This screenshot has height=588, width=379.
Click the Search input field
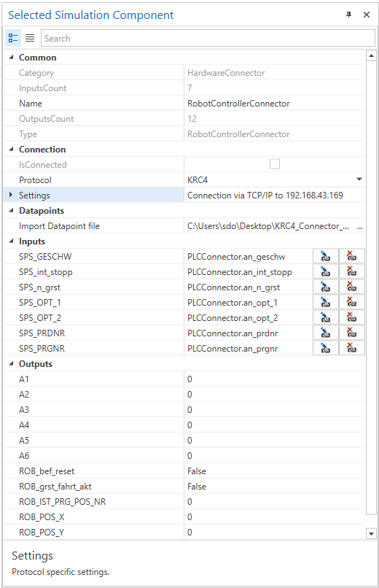coord(208,38)
